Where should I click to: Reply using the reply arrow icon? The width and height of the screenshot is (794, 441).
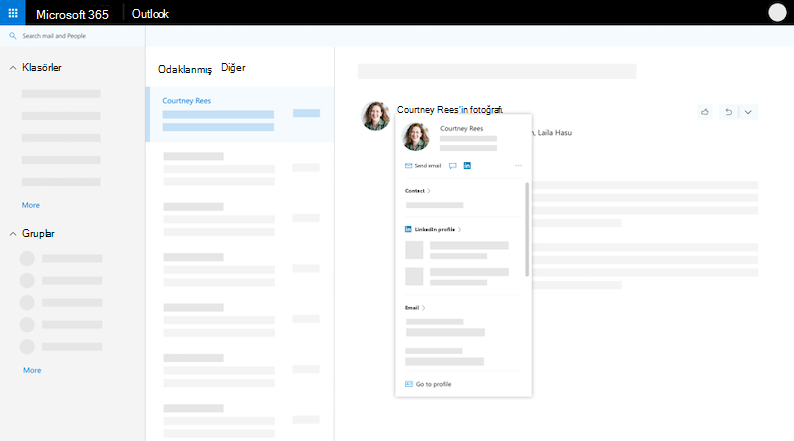(729, 112)
